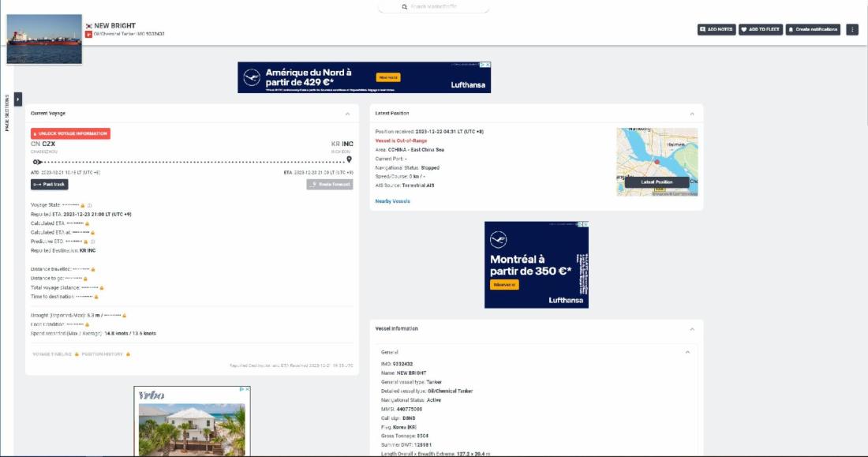The width and height of the screenshot is (868, 457).
Task: Open the three-dot more options menu
Action: point(852,29)
